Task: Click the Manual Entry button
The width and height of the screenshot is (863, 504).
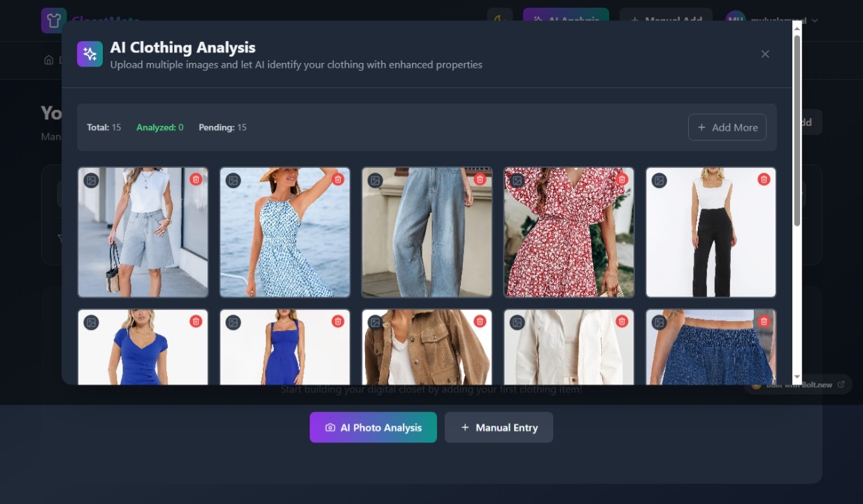Action: click(x=499, y=427)
